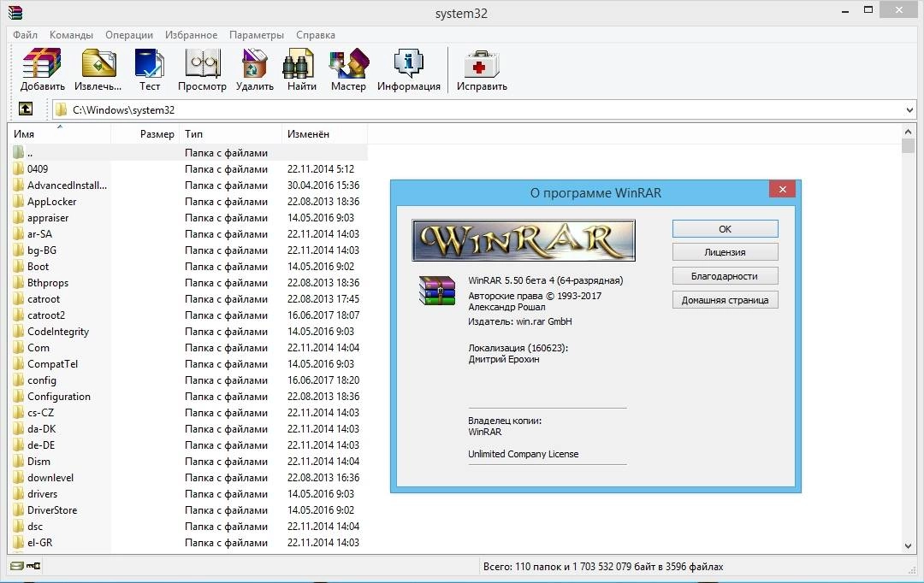The width and height of the screenshot is (924, 583).
Task: Click the folder icon of catroot2
Action: pyautogui.click(x=18, y=315)
